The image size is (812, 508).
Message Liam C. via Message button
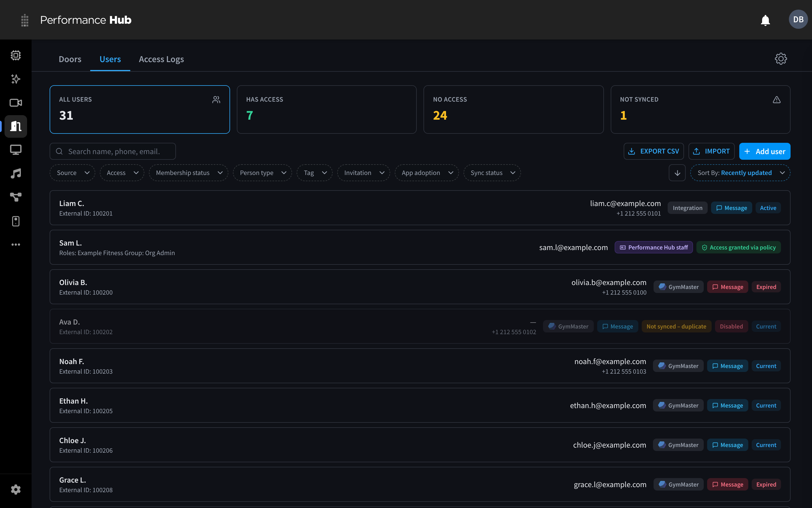pos(731,208)
